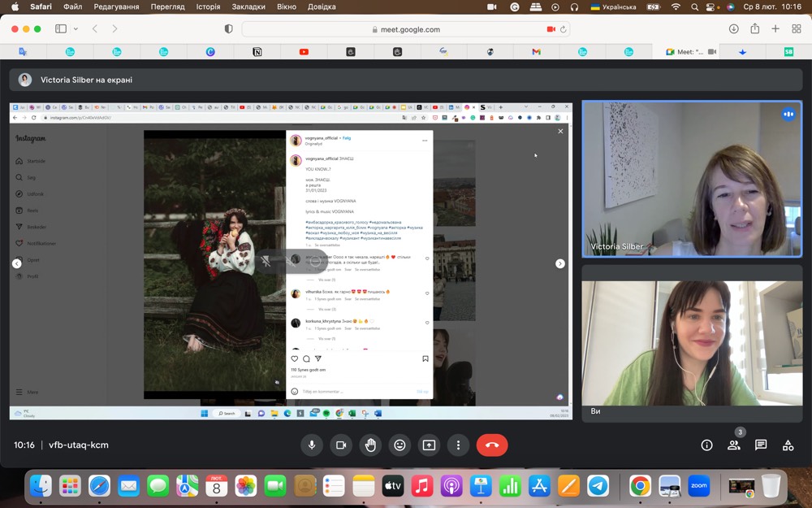812x508 pixels.
Task: Open the in-call chat panel
Action: pos(761,445)
